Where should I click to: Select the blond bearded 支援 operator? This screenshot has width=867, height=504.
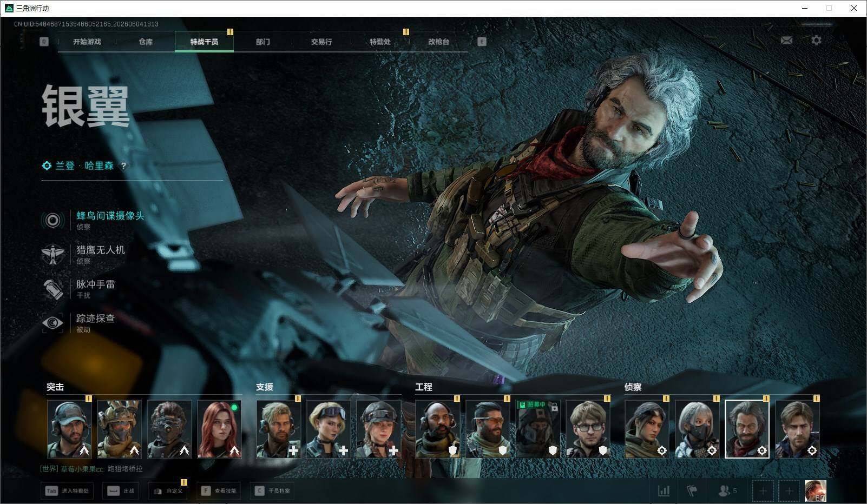pos(278,429)
